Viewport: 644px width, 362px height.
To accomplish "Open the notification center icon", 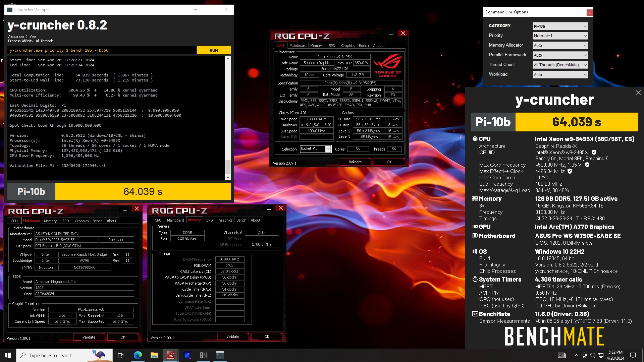I will tap(633, 355).
